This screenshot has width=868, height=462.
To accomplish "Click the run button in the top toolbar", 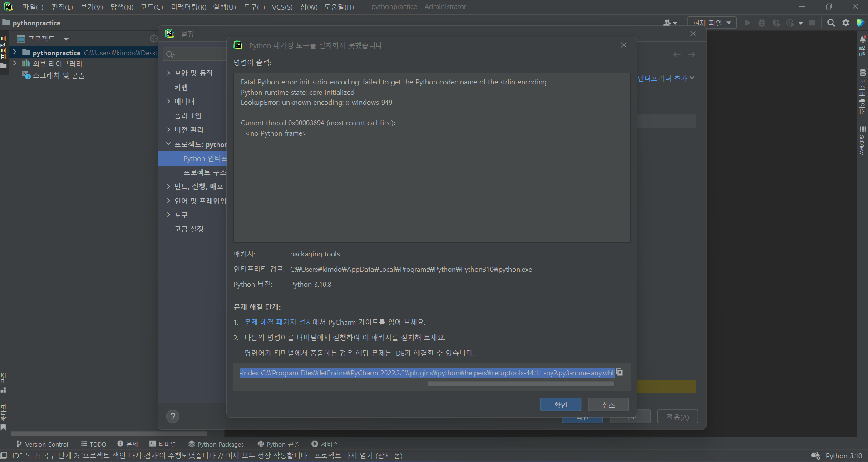I will (747, 23).
